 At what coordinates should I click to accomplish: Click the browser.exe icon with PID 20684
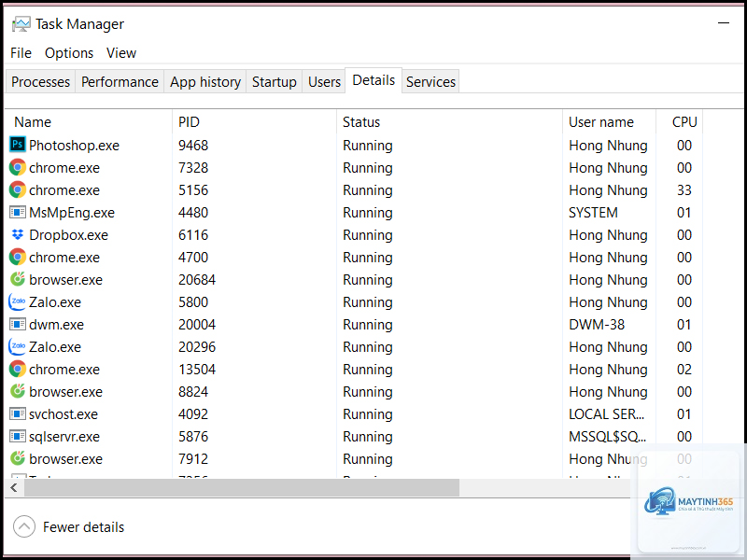[x=18, y=278]
